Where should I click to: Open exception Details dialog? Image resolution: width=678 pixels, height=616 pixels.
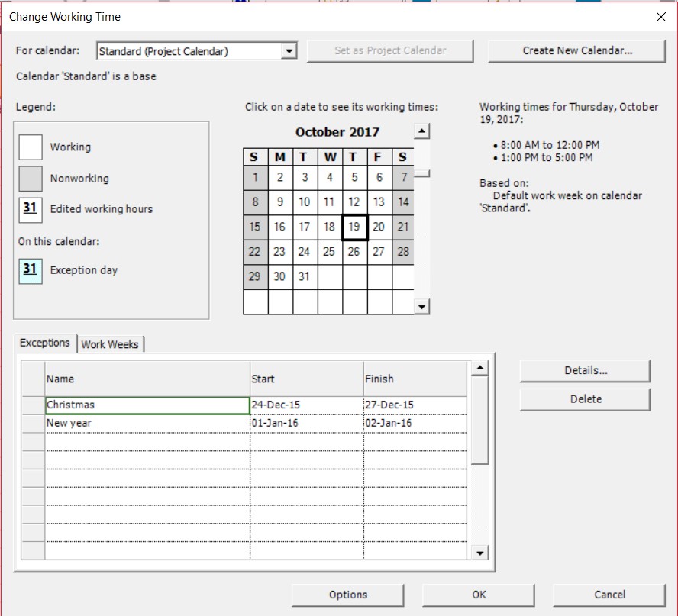[x=585, y=371]
